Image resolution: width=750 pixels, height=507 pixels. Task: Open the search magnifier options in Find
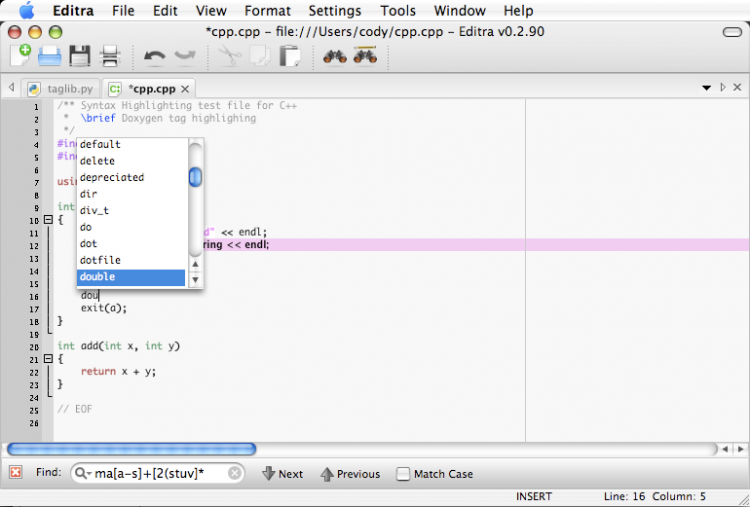[81, 473]
